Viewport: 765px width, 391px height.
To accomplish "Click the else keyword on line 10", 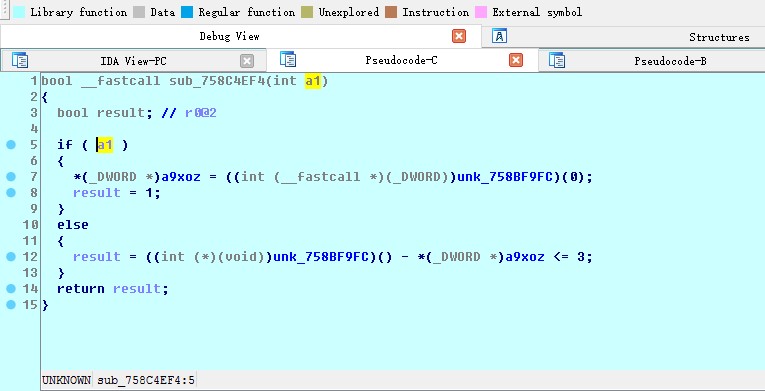I will coord(73,225).
